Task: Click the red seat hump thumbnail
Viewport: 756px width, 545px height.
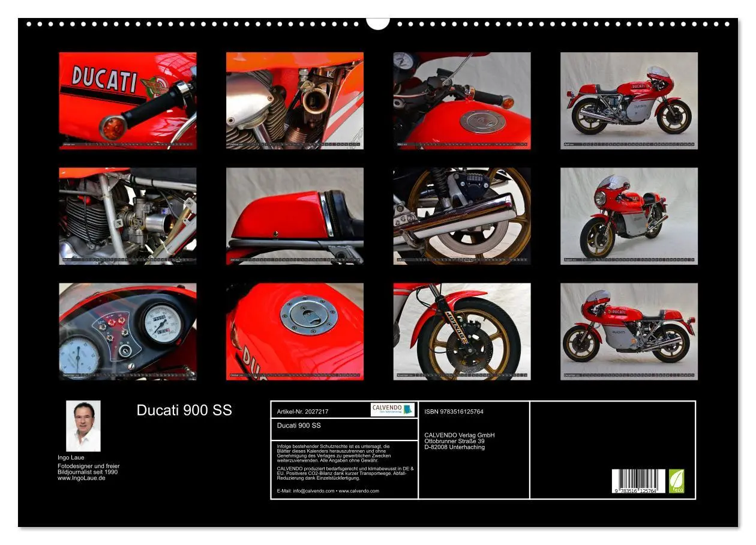Action: pyautogui.click(x=295, y=216)
